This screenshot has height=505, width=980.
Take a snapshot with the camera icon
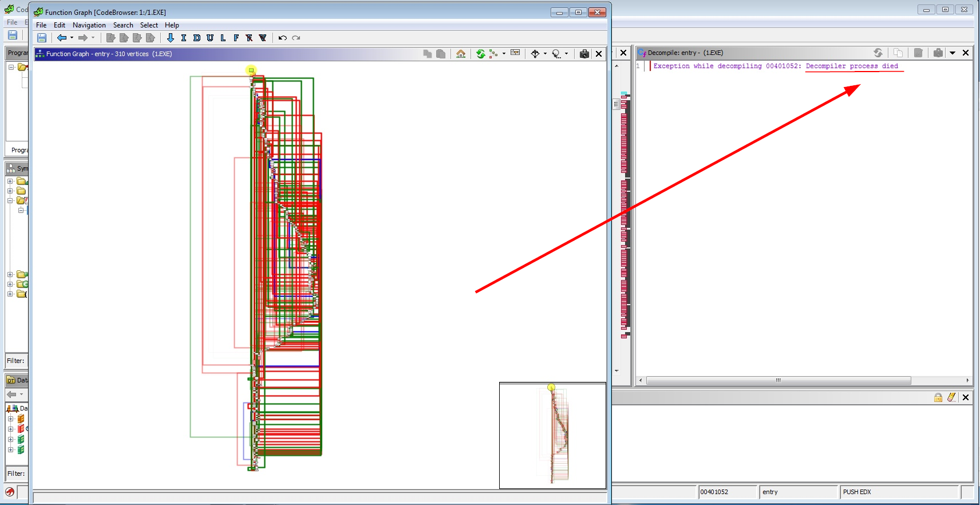coord(584,54)
